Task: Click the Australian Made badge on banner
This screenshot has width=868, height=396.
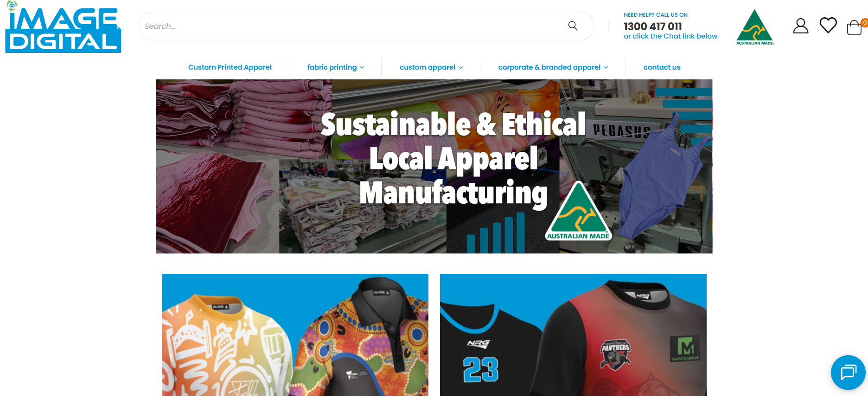Action: pos(578,211)
